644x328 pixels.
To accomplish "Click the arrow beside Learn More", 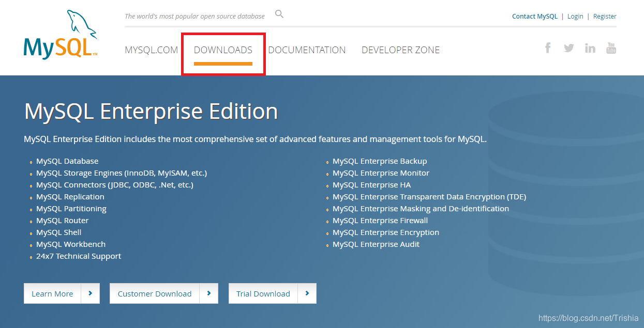I will [91, 293].
